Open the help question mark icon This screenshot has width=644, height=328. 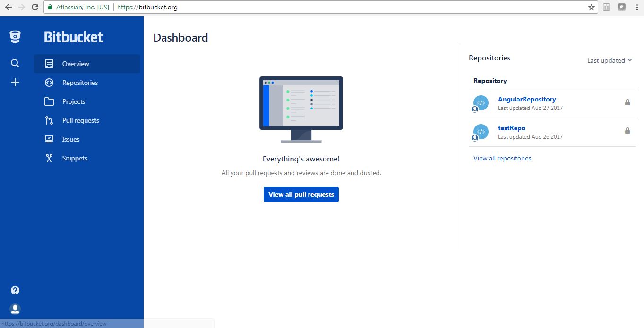click(15, 290)
